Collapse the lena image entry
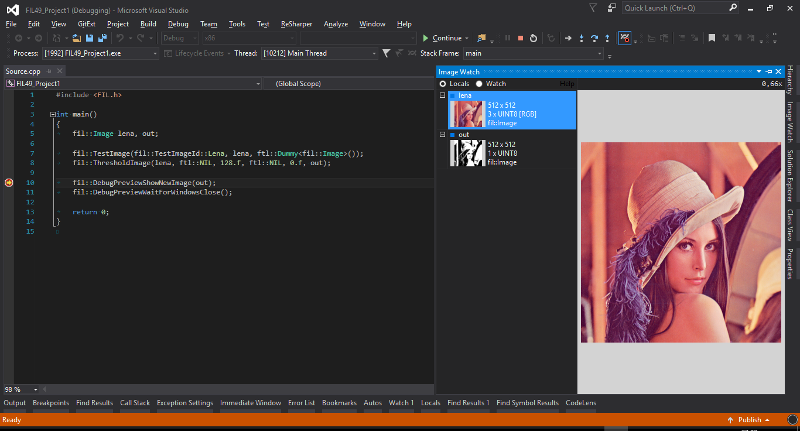Screen dimensions: 800x431 tap(442, 95)
